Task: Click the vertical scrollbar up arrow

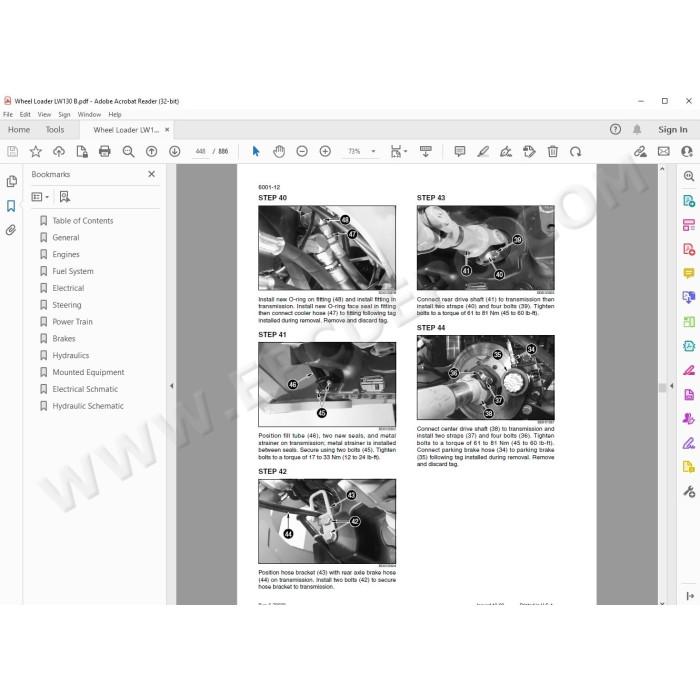Action: (662, 169)
